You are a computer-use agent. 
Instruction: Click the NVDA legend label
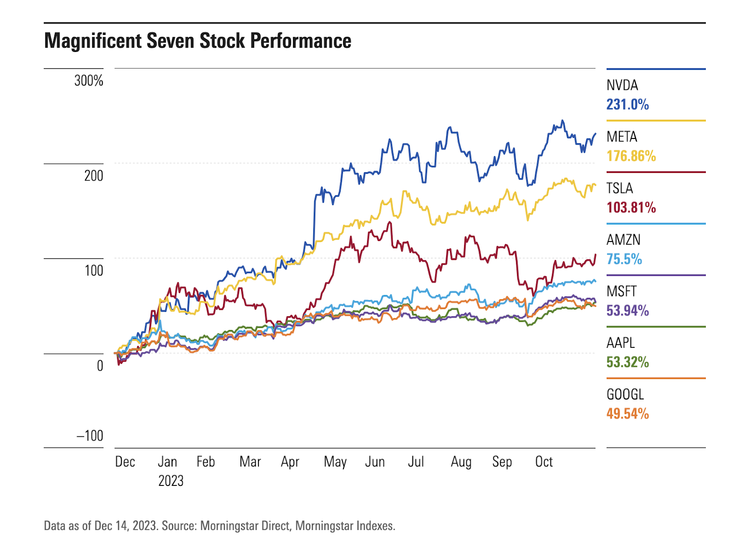pyautogui.click(x=622, y=85)
